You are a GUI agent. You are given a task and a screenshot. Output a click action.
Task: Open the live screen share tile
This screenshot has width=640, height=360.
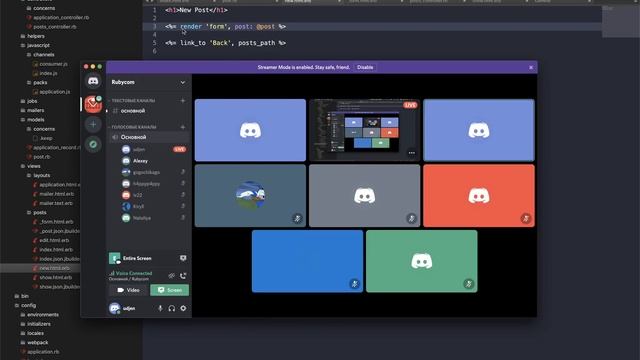click(x=364, y=130)
